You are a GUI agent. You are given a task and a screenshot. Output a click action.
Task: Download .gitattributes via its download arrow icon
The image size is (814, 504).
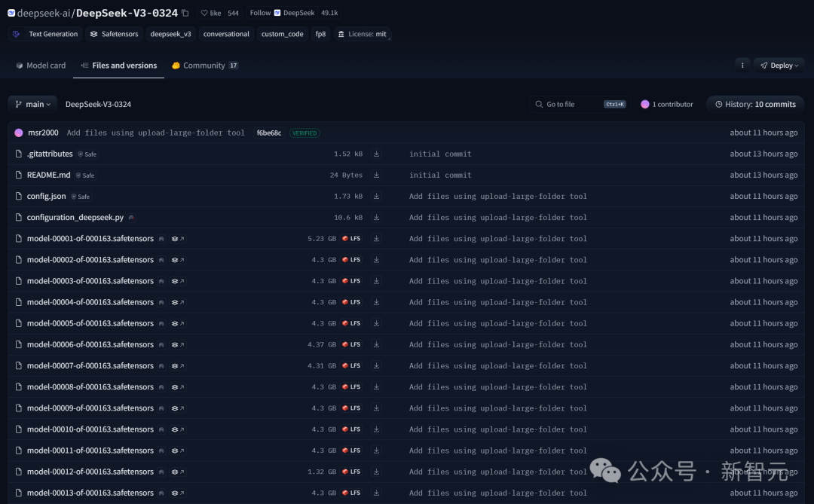coord(376,154)
